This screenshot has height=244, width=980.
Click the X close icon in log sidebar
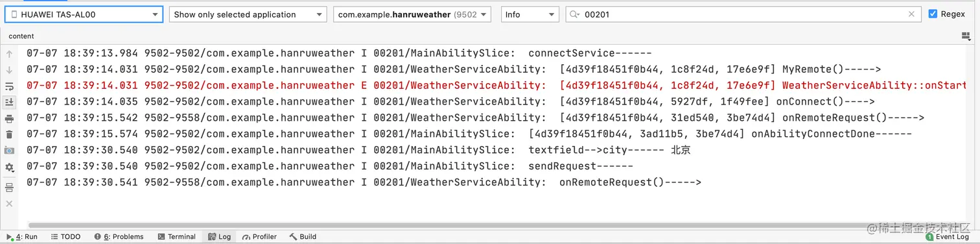coord(9,203)
